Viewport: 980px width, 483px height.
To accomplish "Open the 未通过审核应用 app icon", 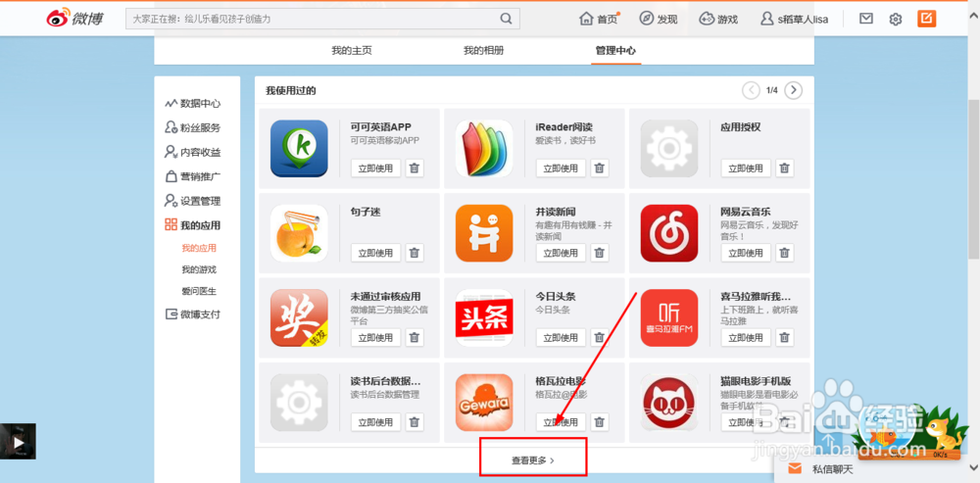I will (299, 317).
